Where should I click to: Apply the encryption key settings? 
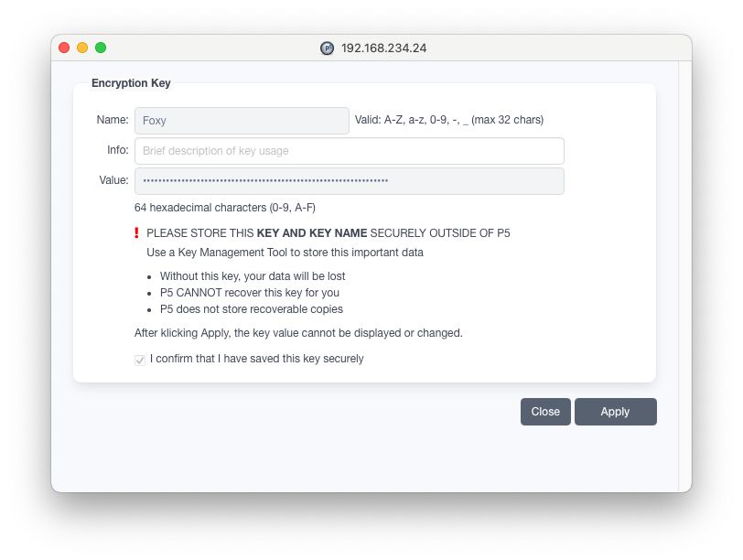(x=616, y=412)
